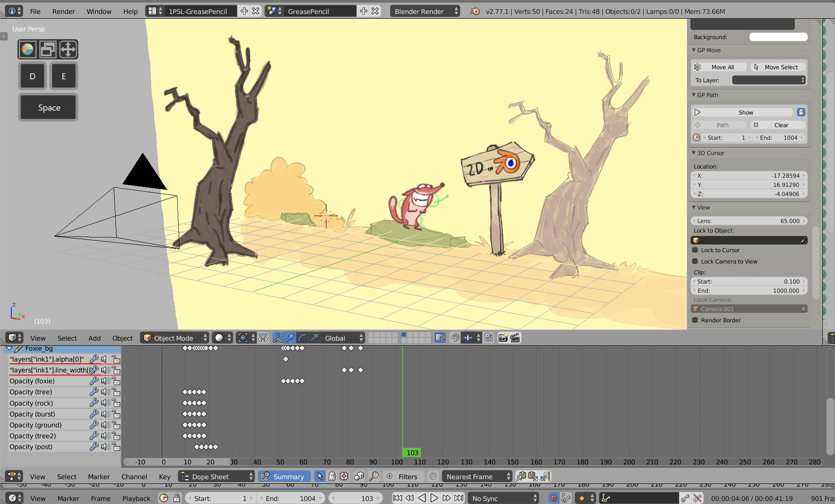The height and width of the screenshot is (504, 835).
Task: Mute the Opacity (tree) channel speaker icon
Action: 105,392
